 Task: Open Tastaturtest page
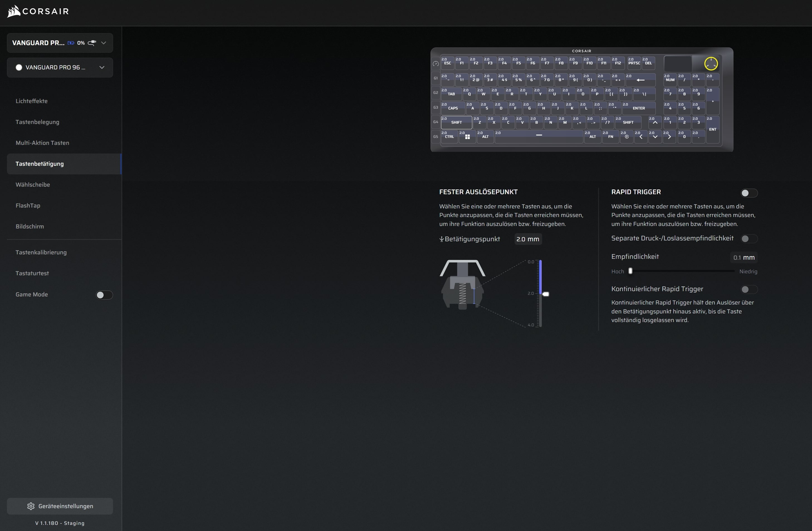[32, 273]
